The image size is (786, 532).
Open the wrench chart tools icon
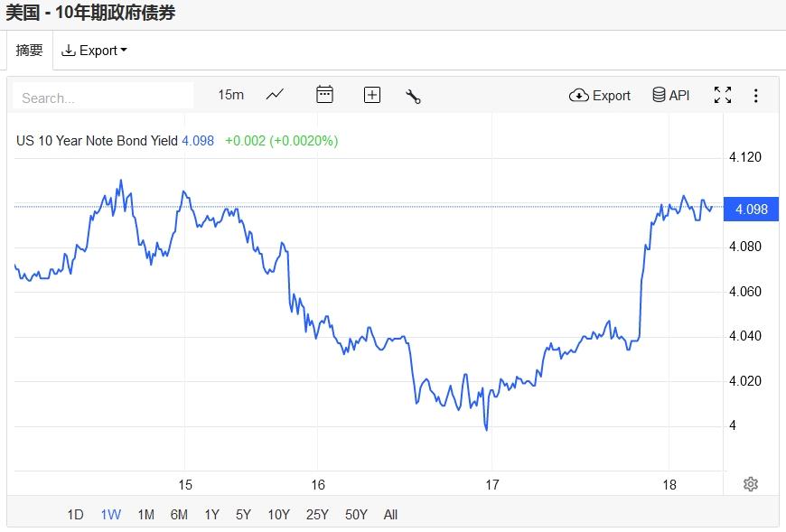414,96
